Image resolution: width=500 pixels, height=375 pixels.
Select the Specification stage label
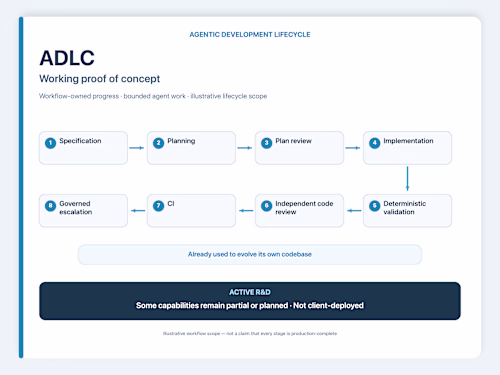(x=80, y=141)
